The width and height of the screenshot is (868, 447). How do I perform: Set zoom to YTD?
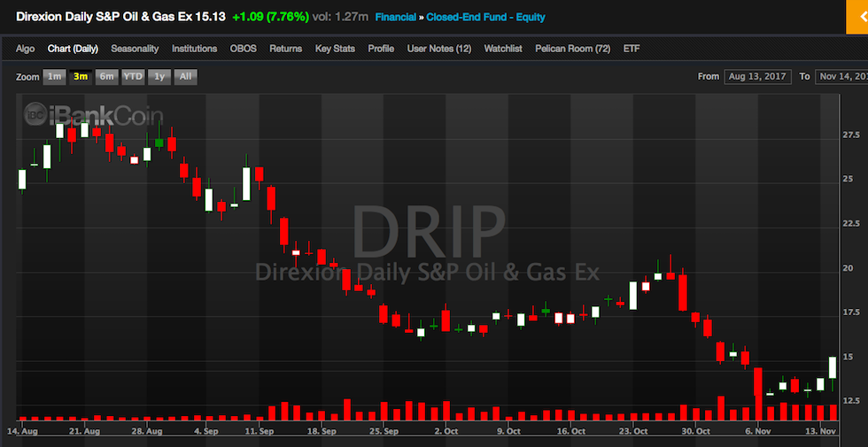133,77
